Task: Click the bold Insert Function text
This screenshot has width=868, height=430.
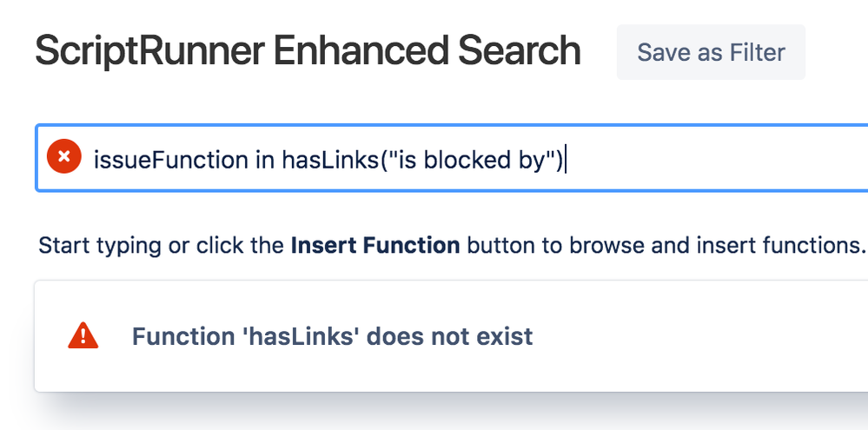Action: tap(375, 245)
